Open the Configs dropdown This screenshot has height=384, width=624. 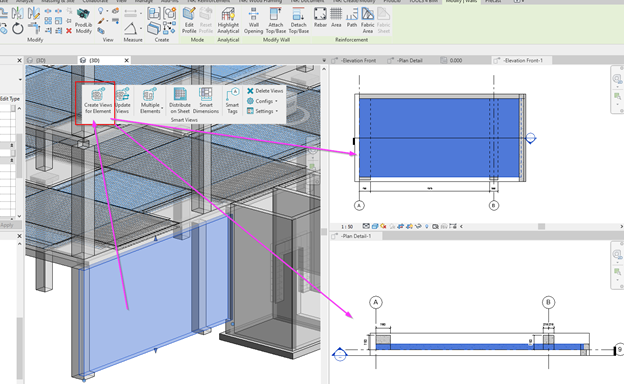(x=262, y=101)
